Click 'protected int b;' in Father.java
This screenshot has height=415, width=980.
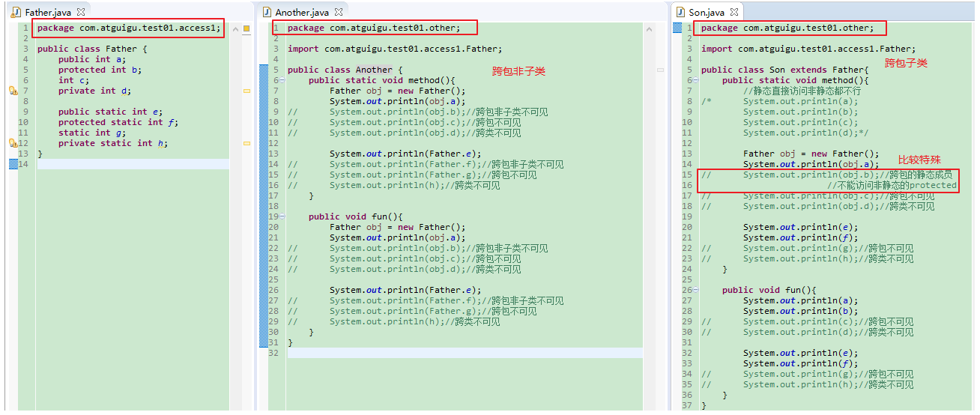[100, 70]
